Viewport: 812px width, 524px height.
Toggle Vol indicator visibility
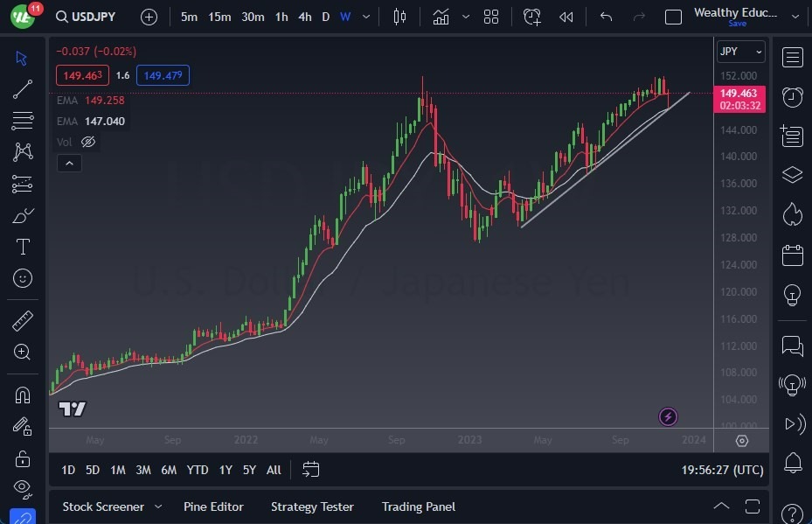pos(88,142)
